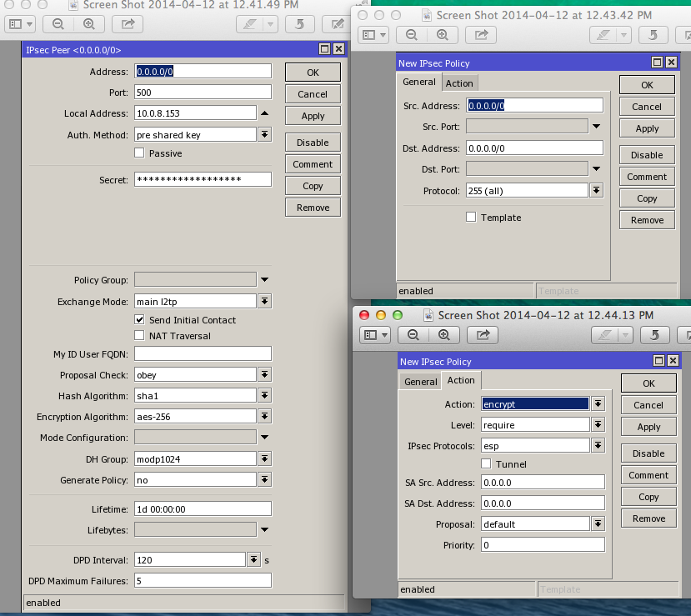The height and width of the screenshot is (616, 691).
Task: Switch to General tab in lower IPsec Policy
Action: pyautogui.click(x=420, y=382)
